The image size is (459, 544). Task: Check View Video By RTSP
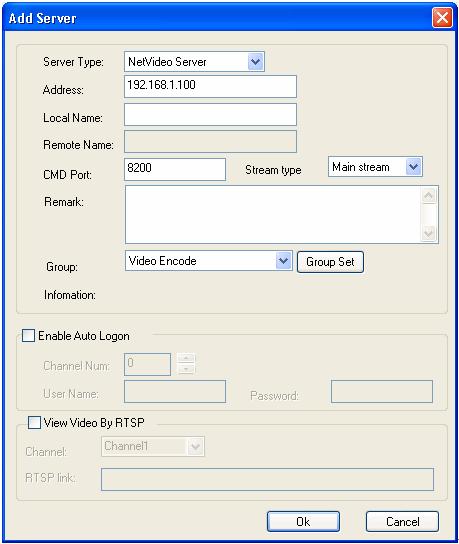(x=34, y=423)
